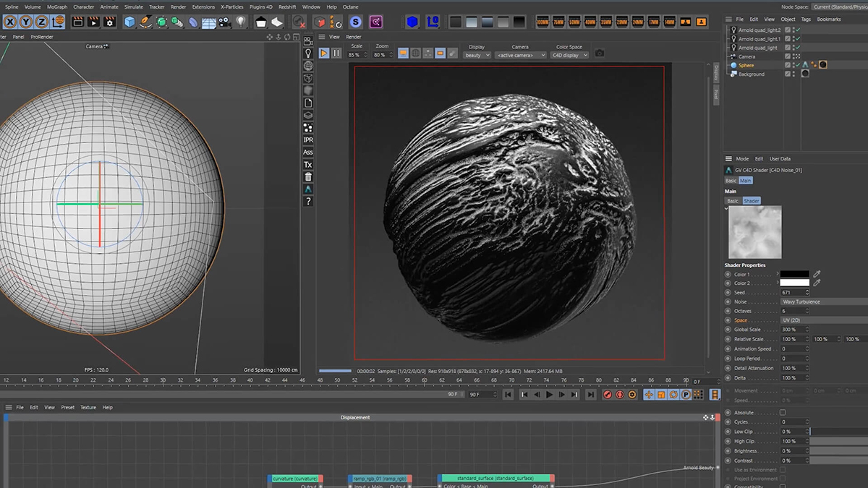Open Arnold help question mark icon
The height and width of the screenshot is (488, 868).
pyautogui.click(x=308, y=201)
